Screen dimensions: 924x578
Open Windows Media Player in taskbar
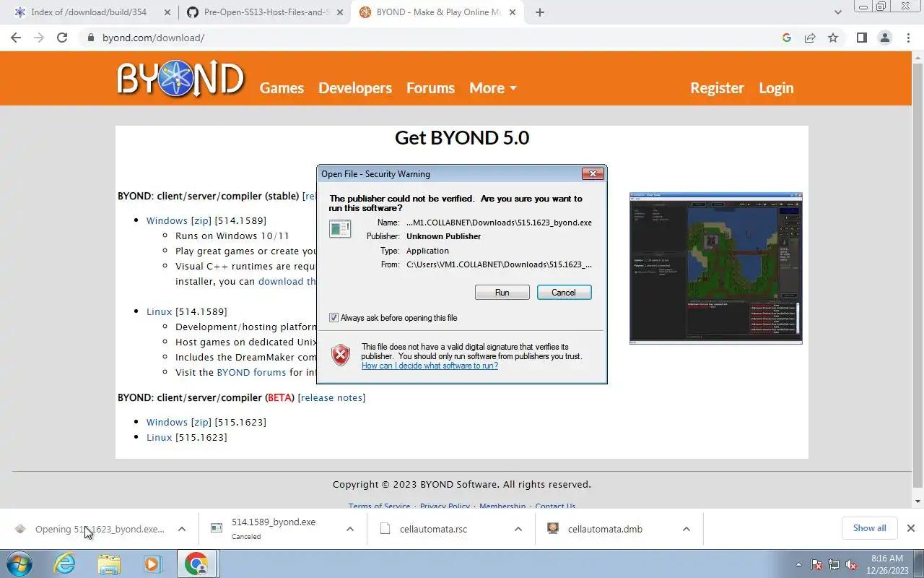pyautogui.click(x=152, y=564)
